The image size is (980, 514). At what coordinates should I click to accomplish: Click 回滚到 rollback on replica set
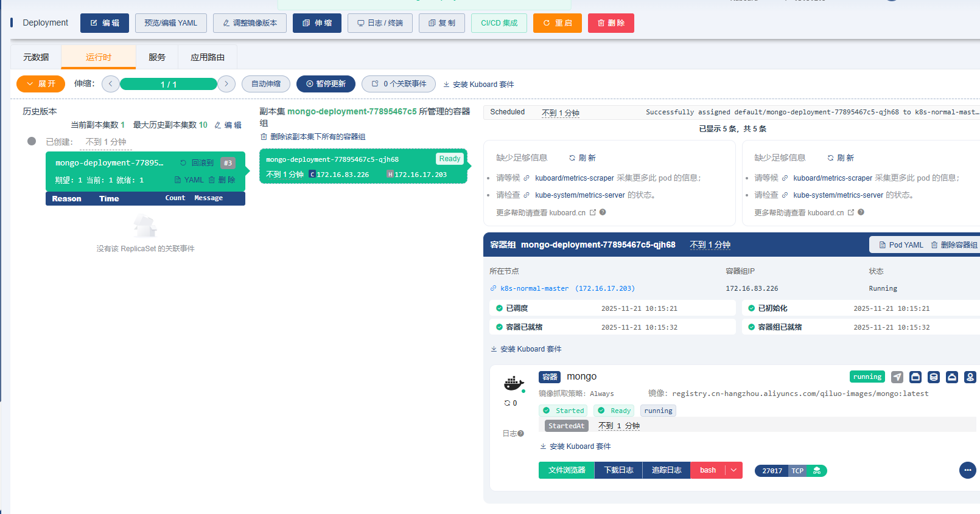click(x=197, y=163)
